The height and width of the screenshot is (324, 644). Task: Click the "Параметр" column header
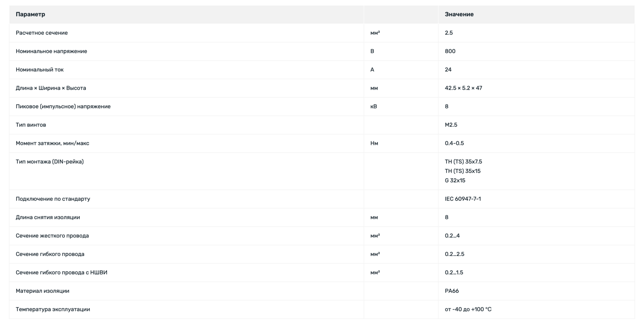30,14
